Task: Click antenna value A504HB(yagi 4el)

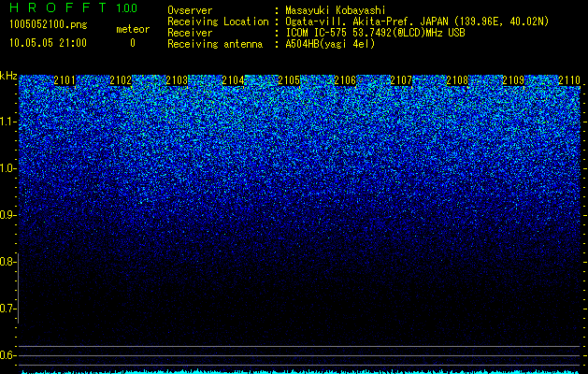Action: (x=330, y=44)
